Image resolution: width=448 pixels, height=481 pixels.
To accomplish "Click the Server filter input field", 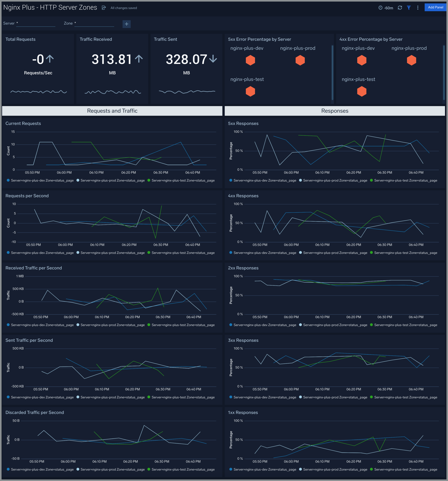I will tap(36, 23).
